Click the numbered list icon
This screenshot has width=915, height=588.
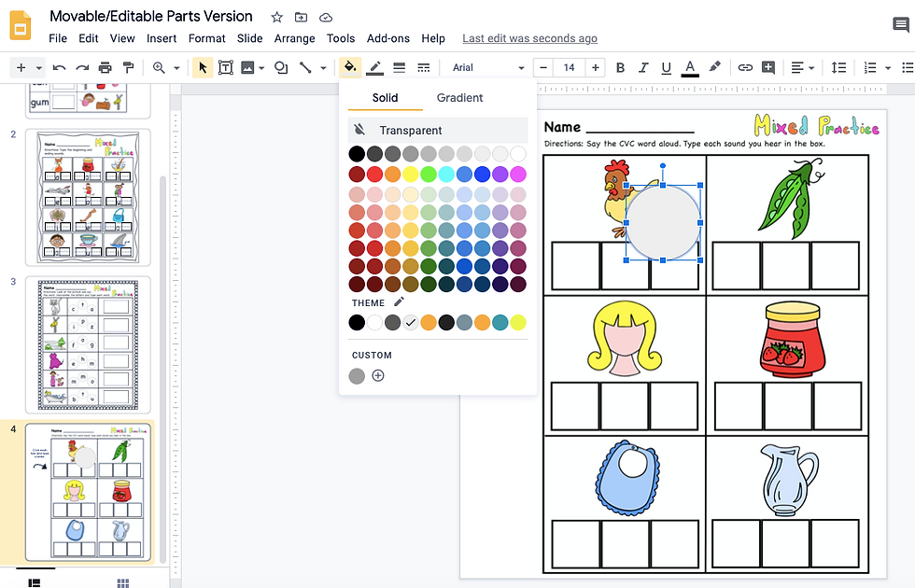(870, 67)
